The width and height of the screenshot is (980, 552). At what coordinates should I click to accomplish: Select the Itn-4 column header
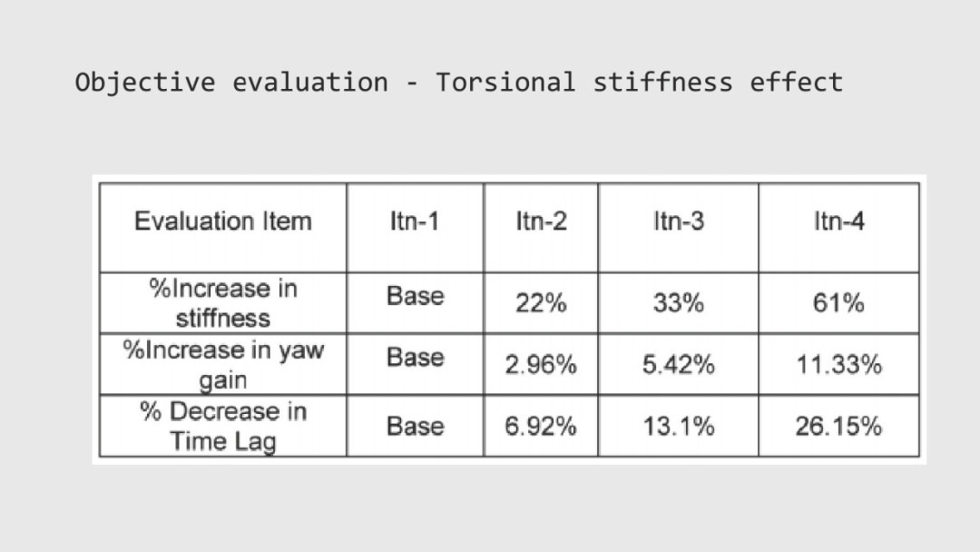[x=838, y=228]
